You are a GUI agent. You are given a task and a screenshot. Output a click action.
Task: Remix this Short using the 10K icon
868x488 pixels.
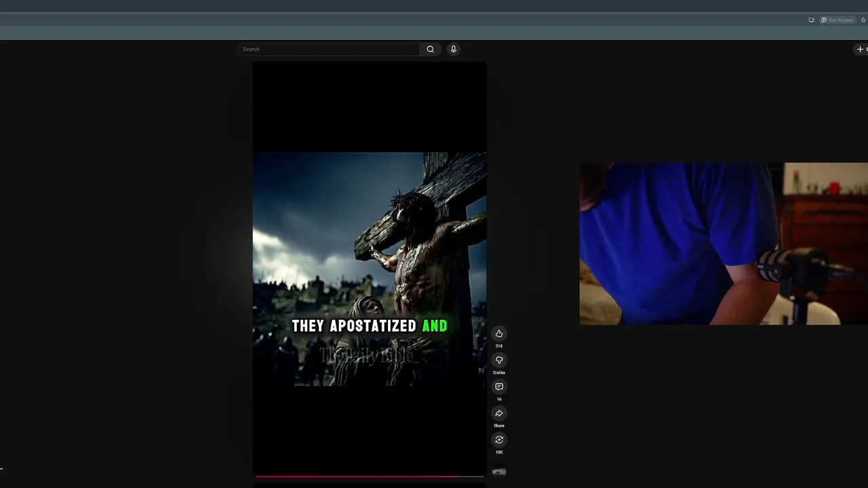[499, 440]
